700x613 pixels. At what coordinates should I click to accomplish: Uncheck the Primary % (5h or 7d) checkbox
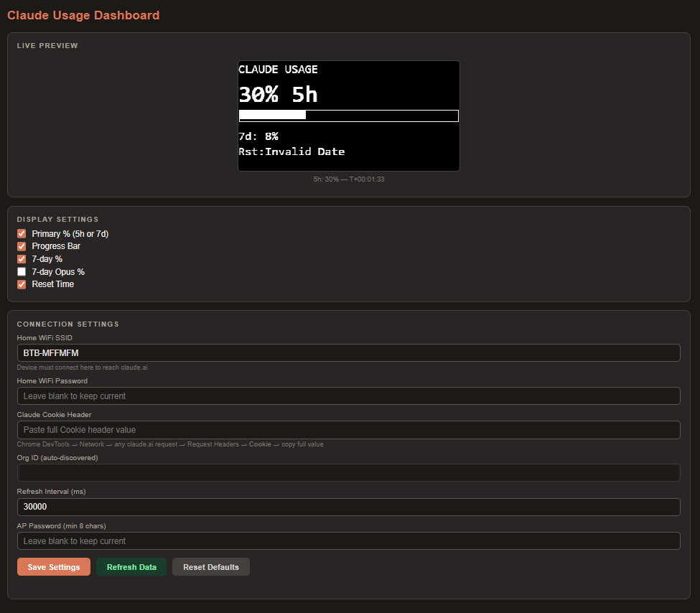(x=22, y=233)
